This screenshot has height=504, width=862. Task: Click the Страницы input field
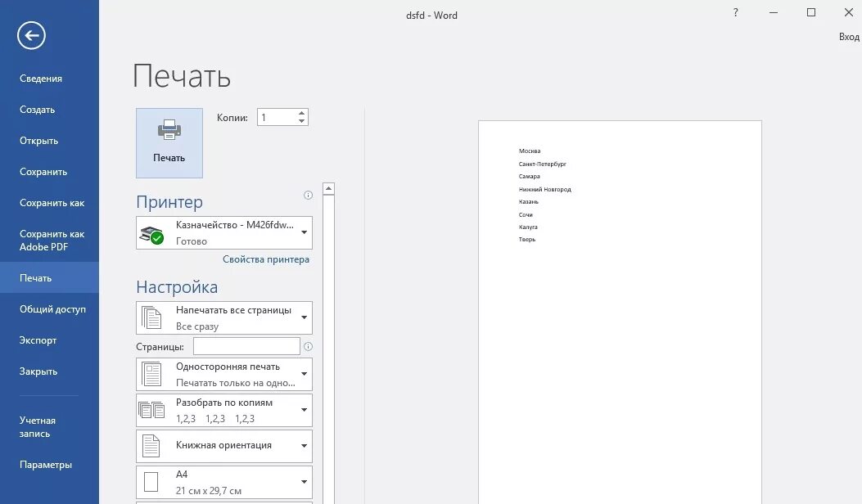point(246,346)
